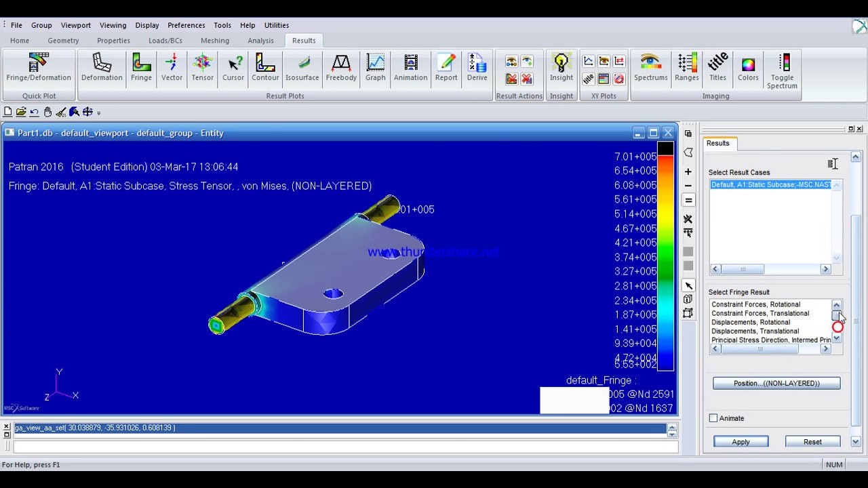Select Constraint Forces, Rotational fringe result
Viewport: 868px width, 488px height.
point(771,304)
